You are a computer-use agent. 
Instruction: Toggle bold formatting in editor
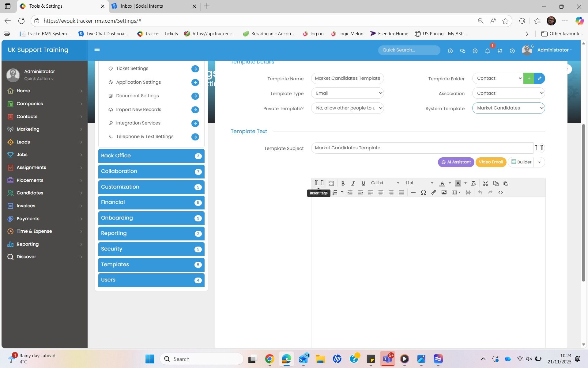(x=343, y=183)
